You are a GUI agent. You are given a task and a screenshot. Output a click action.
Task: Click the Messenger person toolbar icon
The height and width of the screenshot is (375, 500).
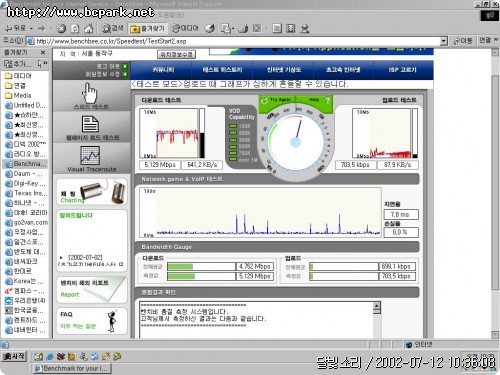click(305, 29)
